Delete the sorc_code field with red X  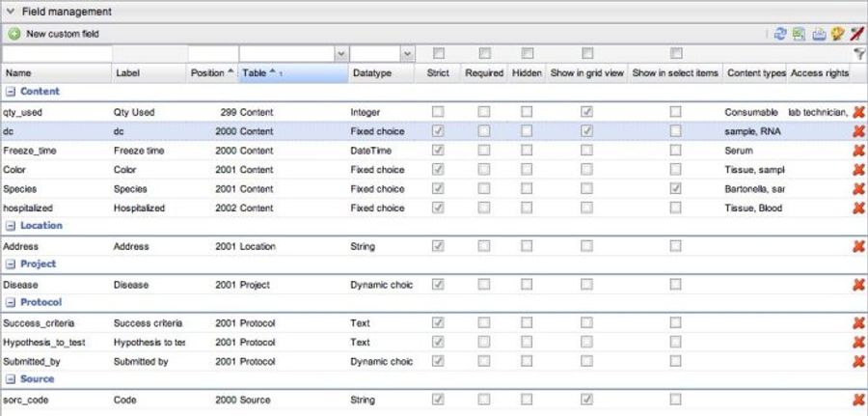point(858,400)
